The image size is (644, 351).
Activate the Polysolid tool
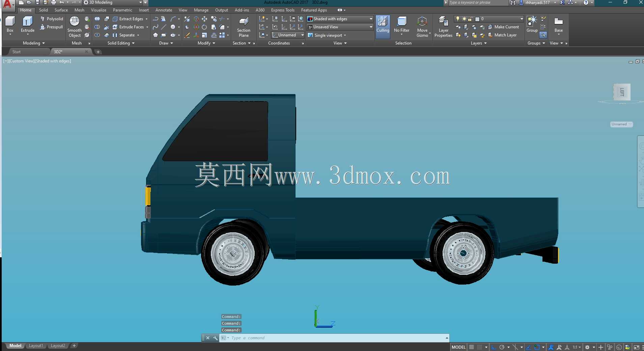[x=52, y=19]
